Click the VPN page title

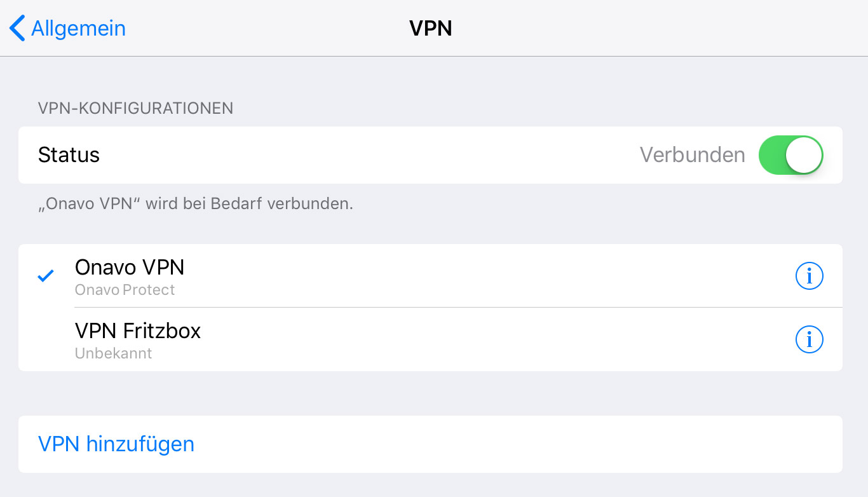point(430,29)
